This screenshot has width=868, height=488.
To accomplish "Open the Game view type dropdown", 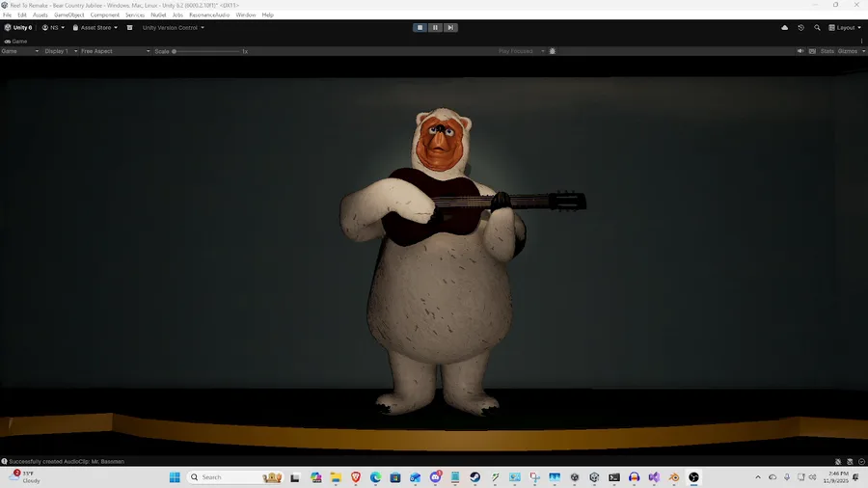I will [x=20, y=51].
